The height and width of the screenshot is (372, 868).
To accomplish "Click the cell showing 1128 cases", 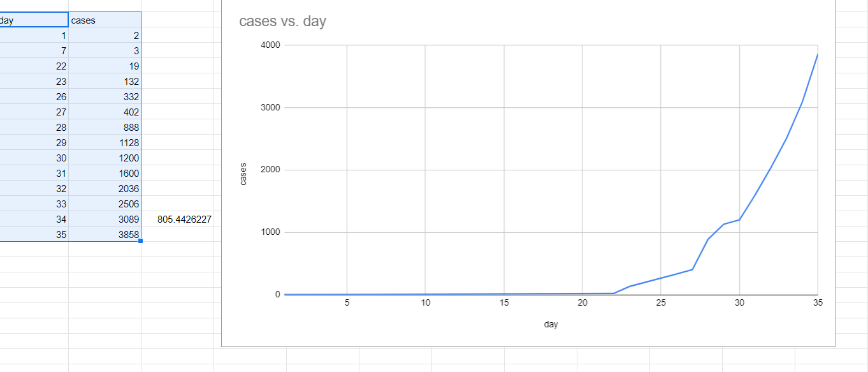I will coord(105,142).
